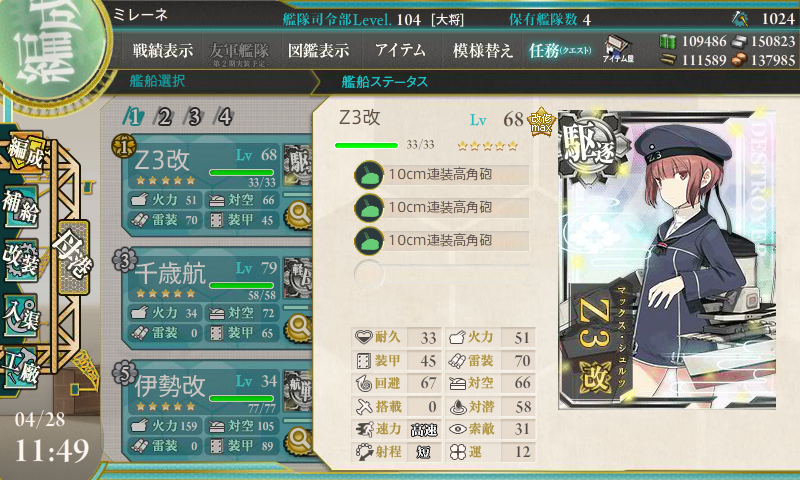
Task: Open the 図鑑表示 menu item
Action: 318,50
